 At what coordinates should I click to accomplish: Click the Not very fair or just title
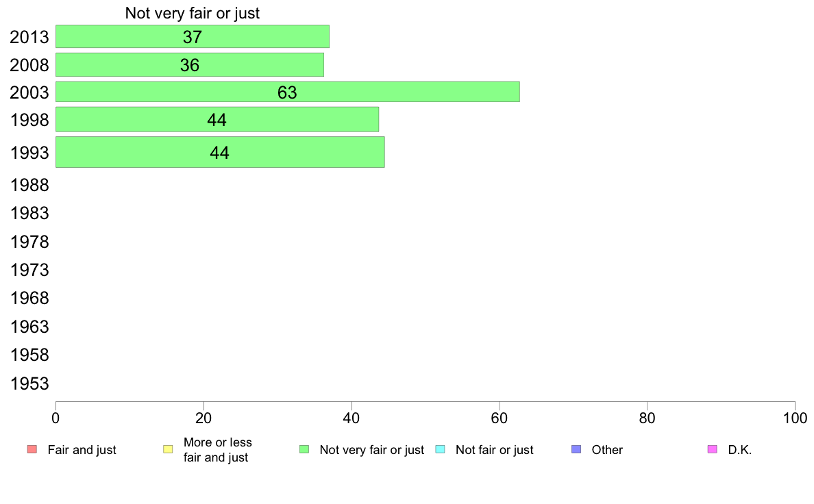tap(192, 13)
